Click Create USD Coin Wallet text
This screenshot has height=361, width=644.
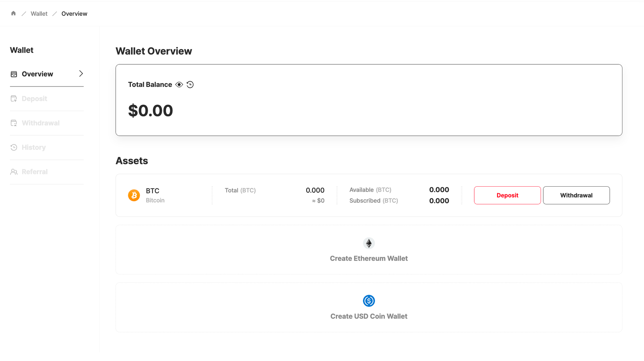pyautogui.click(x=369, y=316)
